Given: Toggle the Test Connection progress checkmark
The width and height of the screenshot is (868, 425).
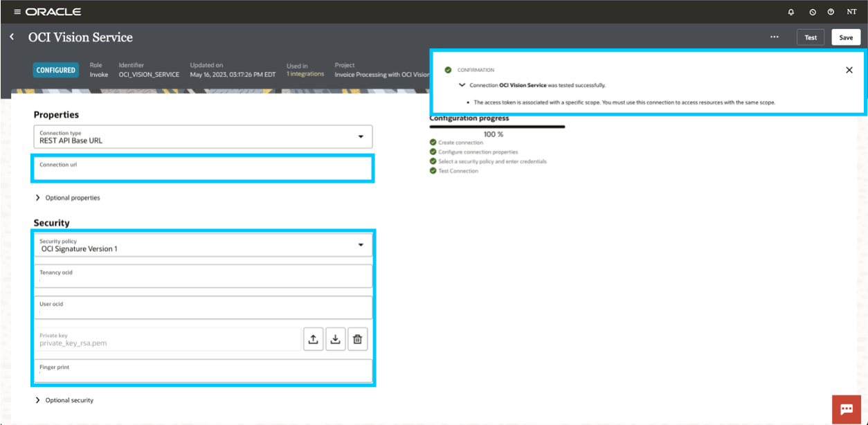Looking at the screenshot, I should coord(433,170).
